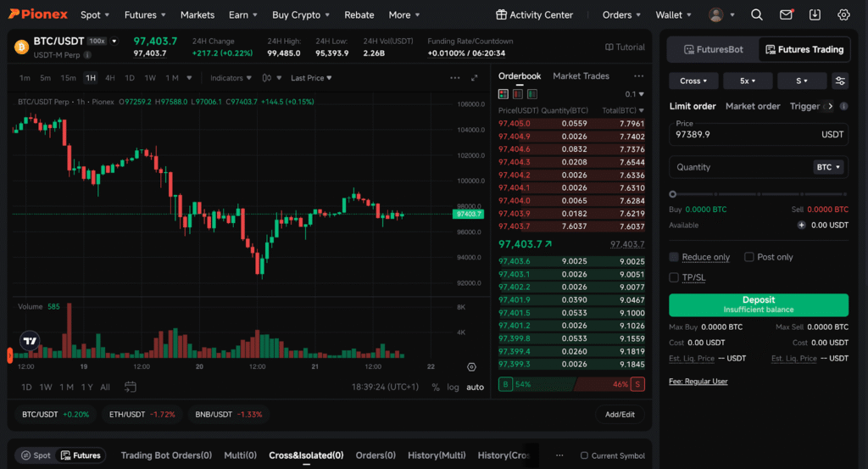Expand the chart to fullscreen
This screenshot has width=868, height=469.
tap(475, 78)
